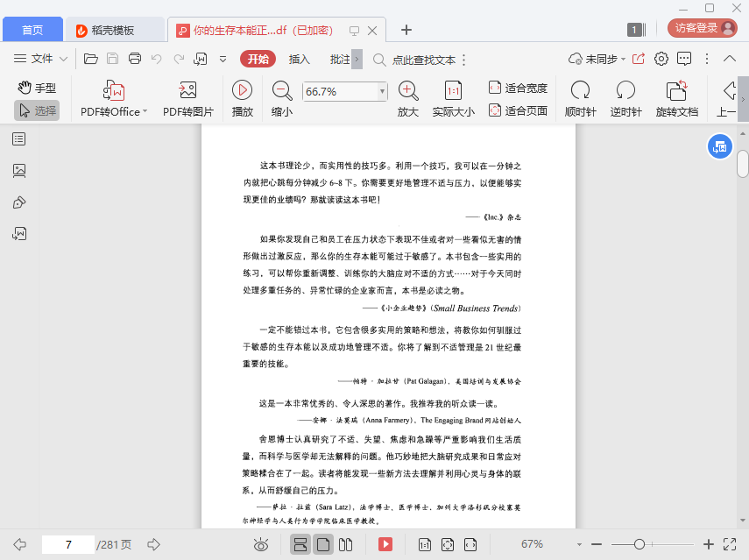Close the PDF document tab
749x560 pixels.
click(372, 31)
